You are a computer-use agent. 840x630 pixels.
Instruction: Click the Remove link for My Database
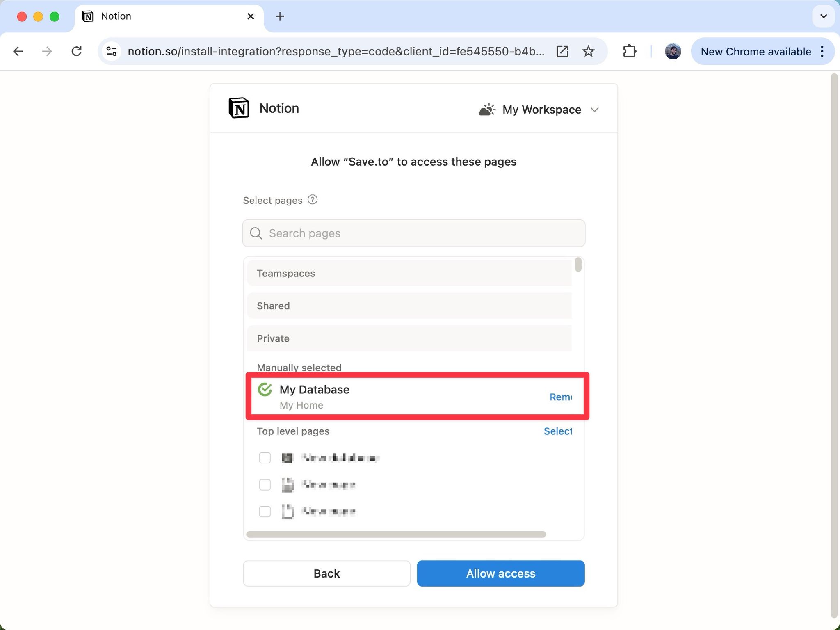[x=561, y=397]
